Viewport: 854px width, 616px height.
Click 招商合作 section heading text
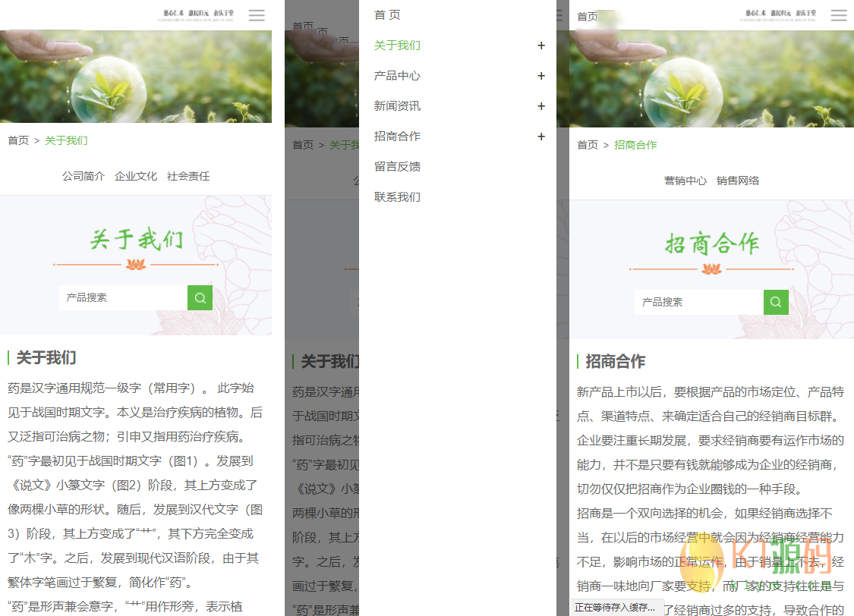[616, 361]
